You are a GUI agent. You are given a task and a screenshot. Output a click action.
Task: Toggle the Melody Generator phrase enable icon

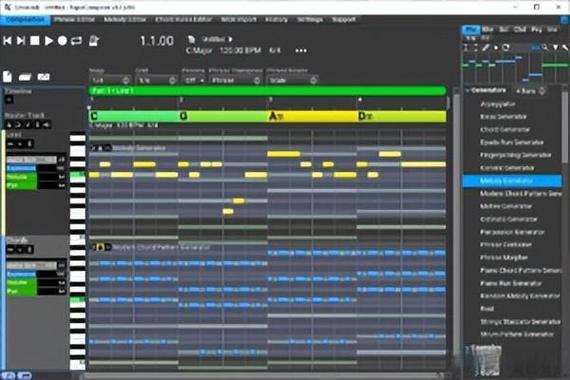[x=93, y=148]
